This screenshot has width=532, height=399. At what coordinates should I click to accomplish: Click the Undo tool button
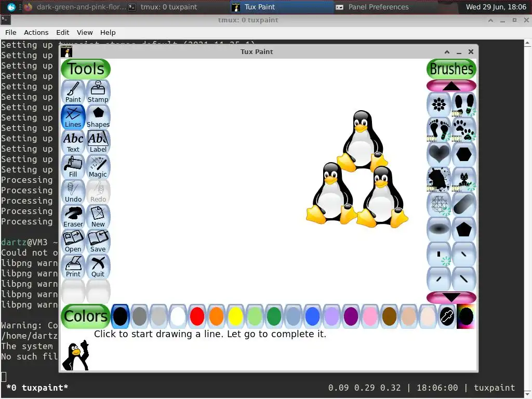coord(73,191)
